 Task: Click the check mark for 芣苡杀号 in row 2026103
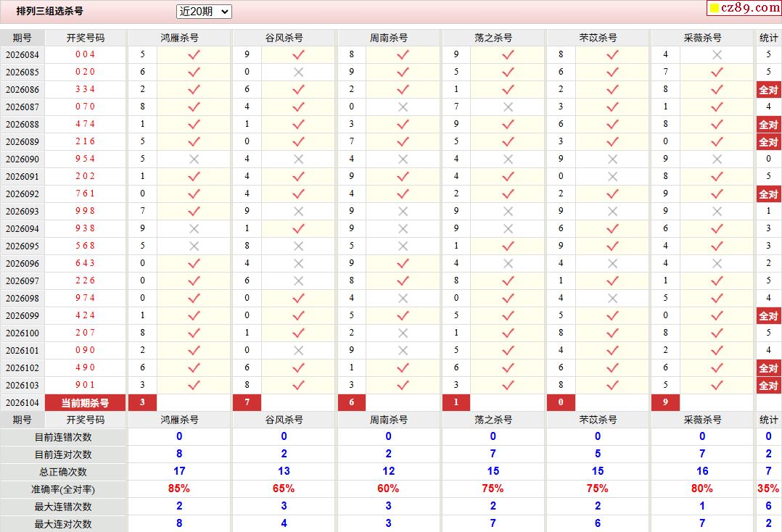click(612, 385)
